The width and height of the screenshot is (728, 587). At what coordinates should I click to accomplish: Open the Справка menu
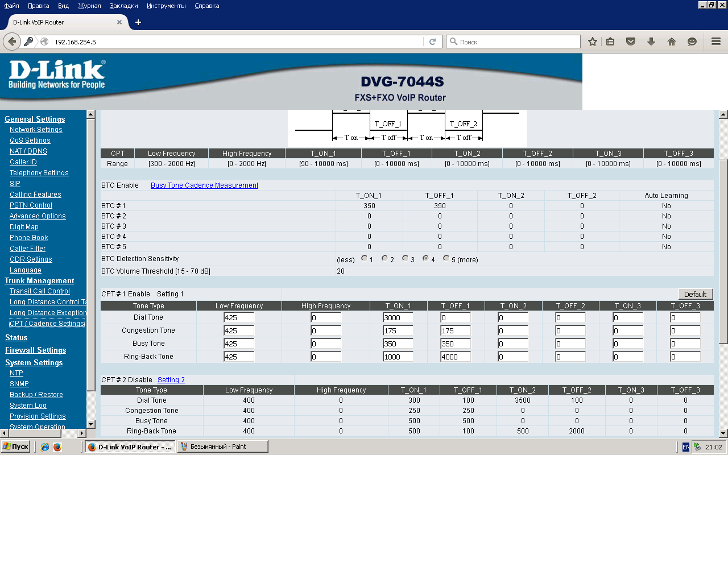tap(207, 6)
